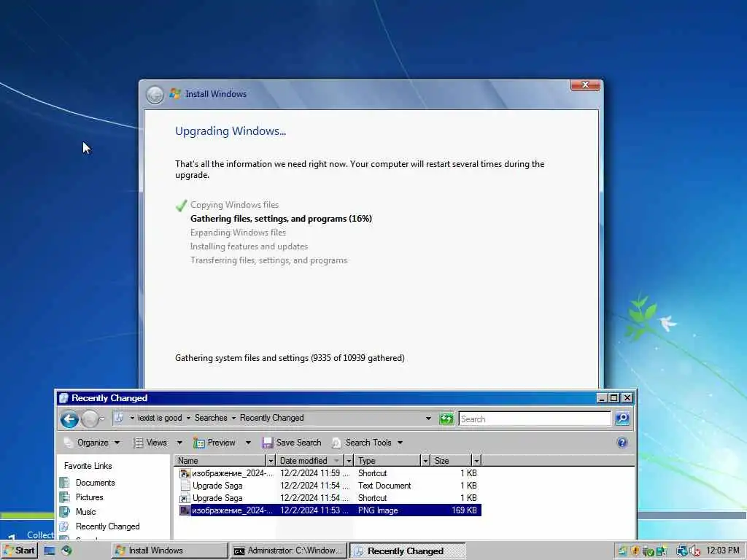Click the Date modified column filter arrow
747x560 pixels.
pyautogui.click(x=349, y=461)
